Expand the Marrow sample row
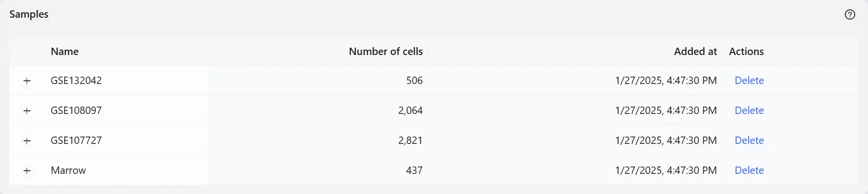This screenshot has height=194, width=868. 27,171
